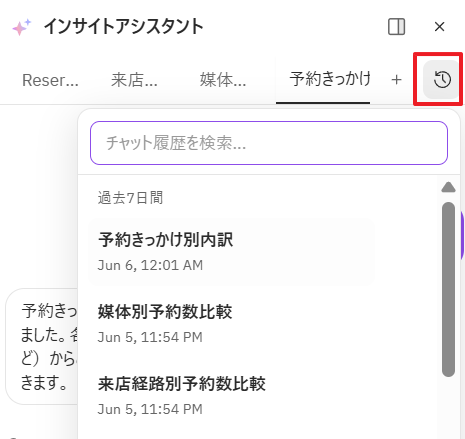
Task: Select the 予約きっかけ tab
Action: coord(330,79)
